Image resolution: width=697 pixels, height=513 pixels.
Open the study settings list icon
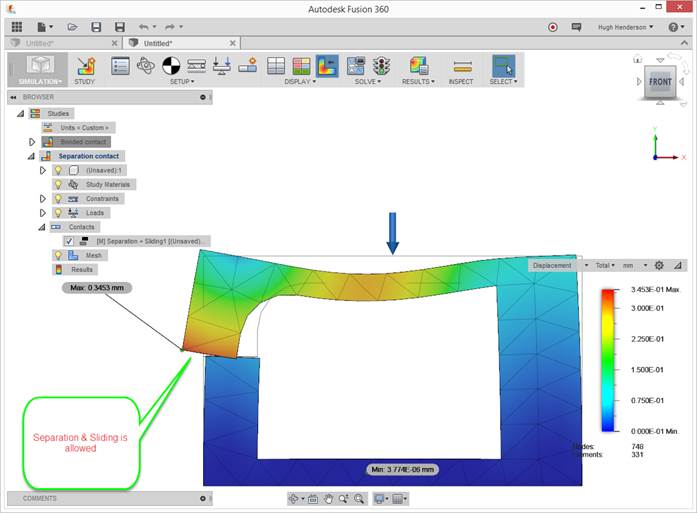pyautogui.click(x=120, y=66)
